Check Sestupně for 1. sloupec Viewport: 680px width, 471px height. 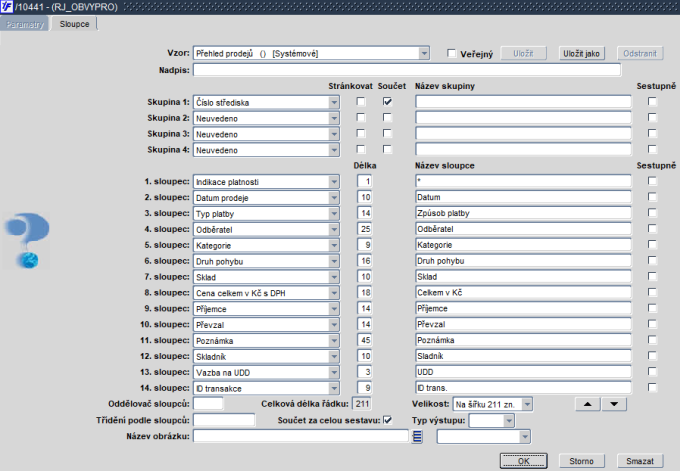(x=652, y=181)
